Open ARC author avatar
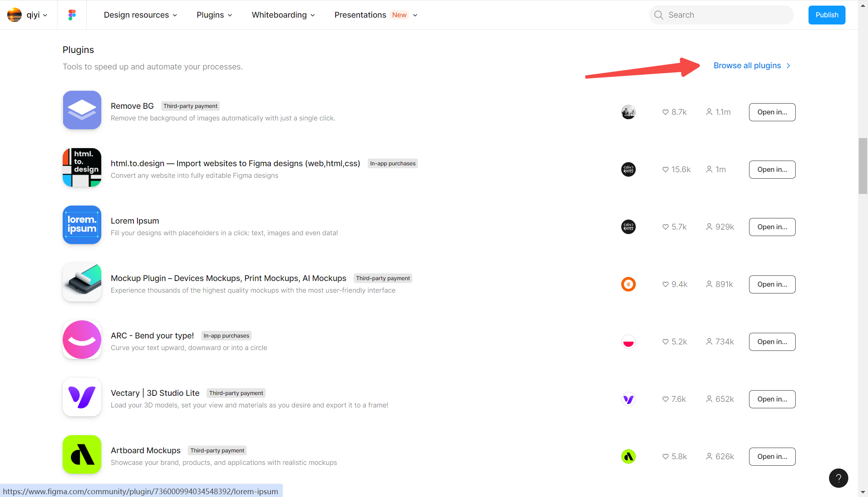868x497 pixels. pyautogui.click(x=628, y=342)
